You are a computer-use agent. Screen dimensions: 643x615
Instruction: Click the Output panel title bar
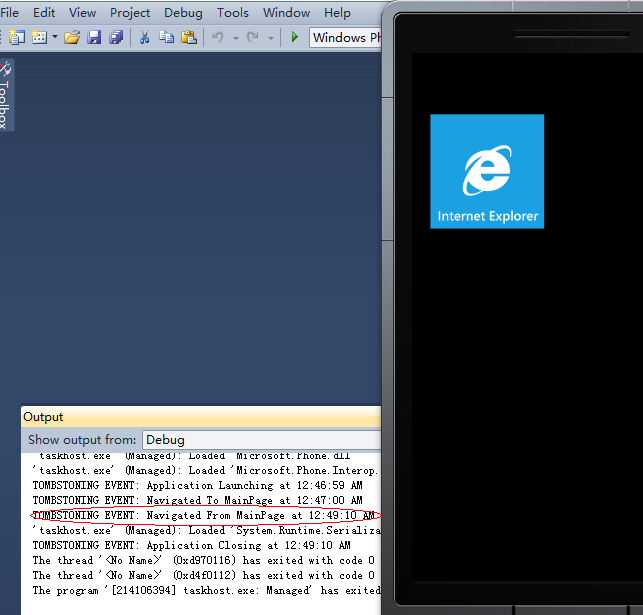click(201, 417)
